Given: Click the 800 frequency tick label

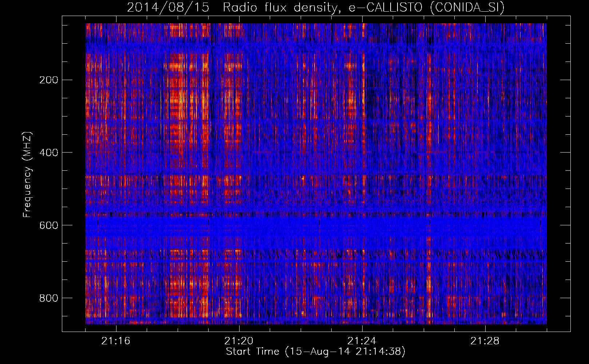Looking at the screenshot, I should pyautogui.click(x=49, y=298).
